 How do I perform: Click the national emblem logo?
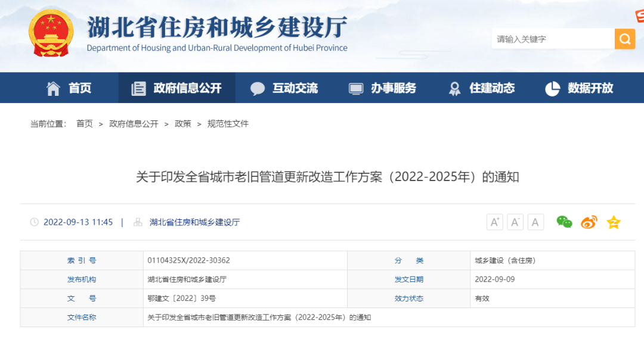pyautogui.click(x=51, y=33)
